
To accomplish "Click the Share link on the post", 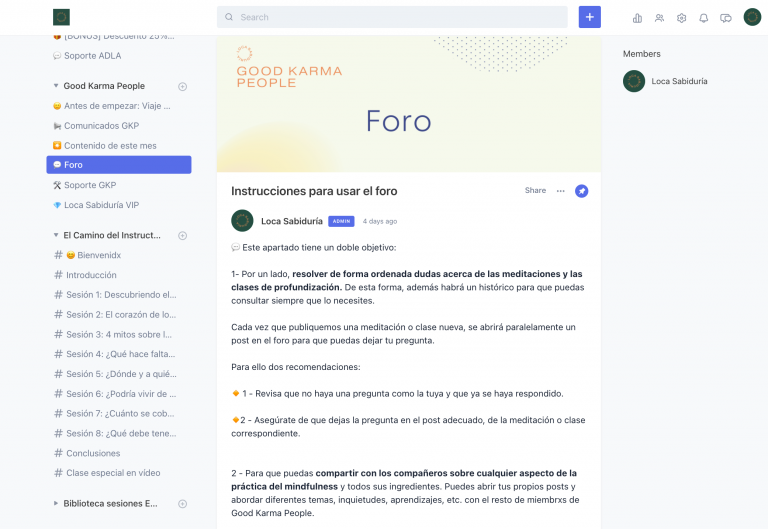I will (x=535, y=191).
